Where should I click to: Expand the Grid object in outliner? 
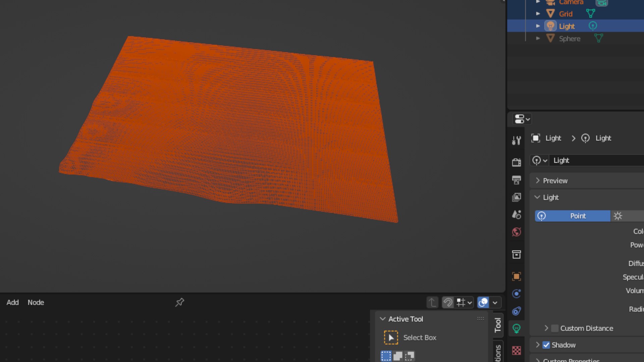pyautogui.click(x=538, y=14)
